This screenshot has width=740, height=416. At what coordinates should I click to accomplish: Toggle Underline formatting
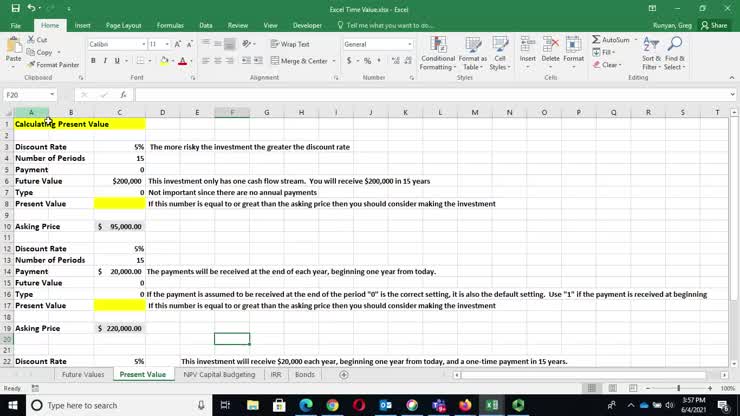tap(117, 61)
